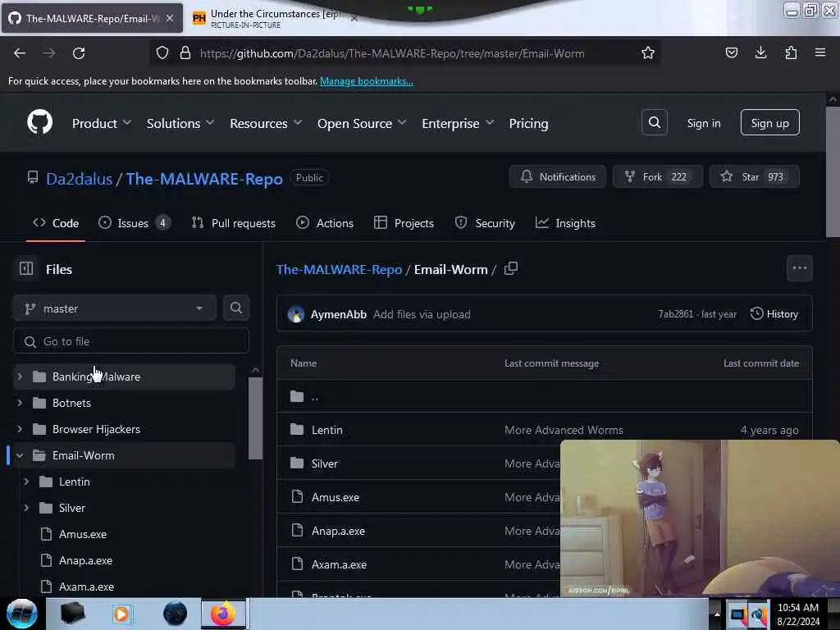Click the padlock site info icon
The width and height of the screenshot is (840, 630).
(185, 53)
